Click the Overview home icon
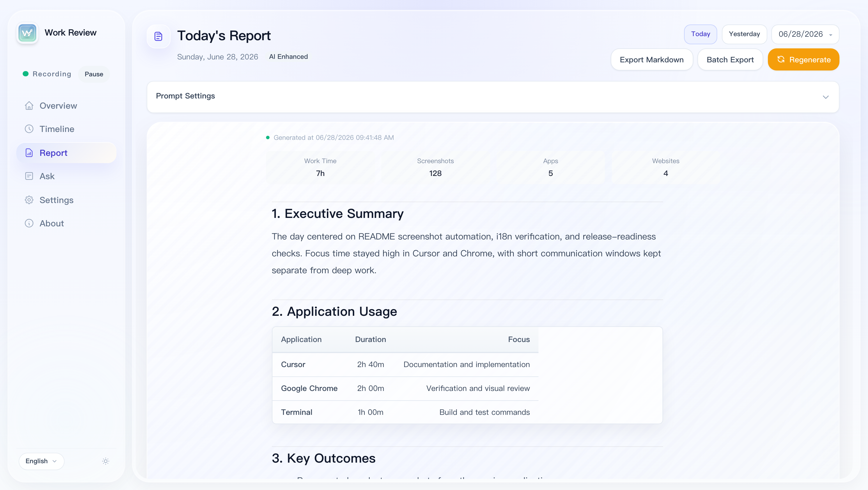Image resolution: width=868 pixels, height=490 pixels. (x=29, y=105)
